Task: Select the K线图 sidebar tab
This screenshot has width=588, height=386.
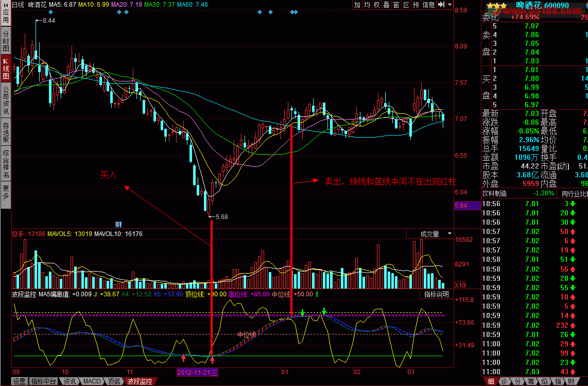Action: point(6,69)
